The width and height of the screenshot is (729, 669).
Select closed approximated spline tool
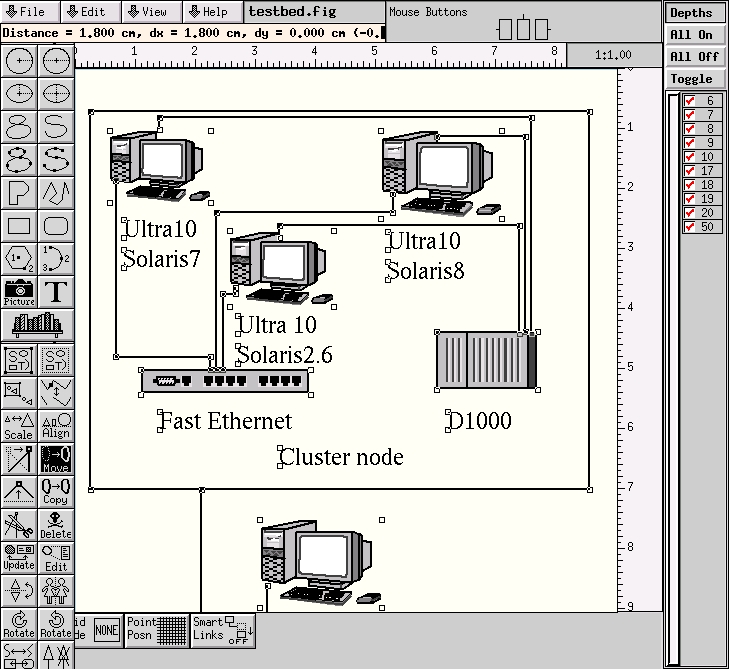tap(19, 126)
